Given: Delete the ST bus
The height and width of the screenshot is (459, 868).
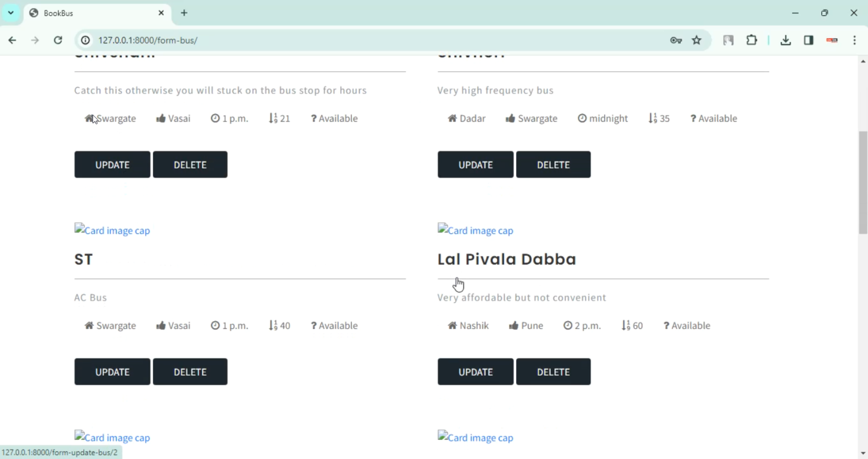Looking at the screenshot, I should pyautogui.click(x=190, y=372).
